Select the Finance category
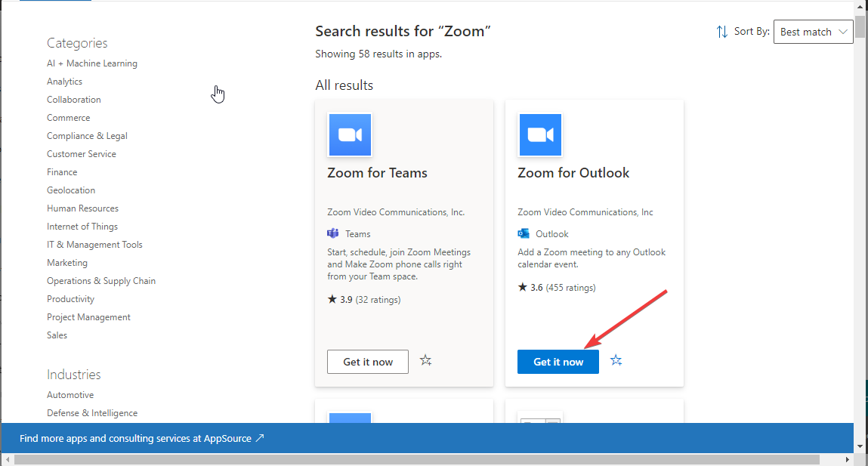The image size is (868, 466). coord(61,171)
